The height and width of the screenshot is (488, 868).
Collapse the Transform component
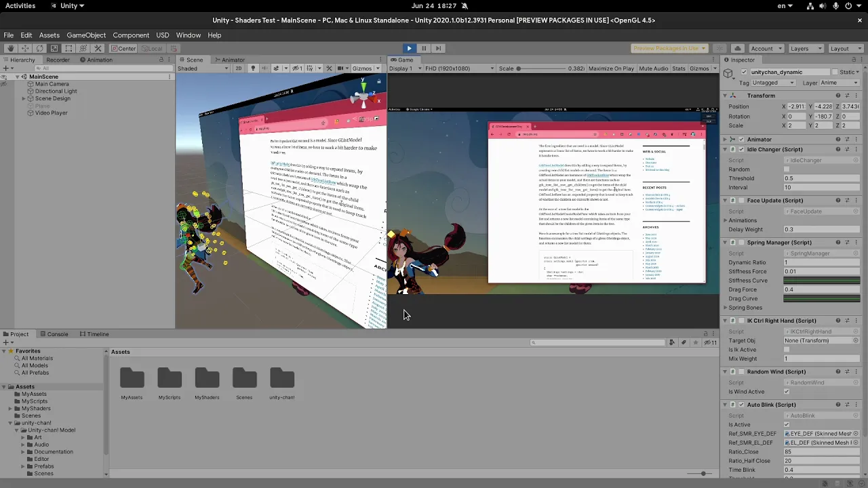pos(725,96)
